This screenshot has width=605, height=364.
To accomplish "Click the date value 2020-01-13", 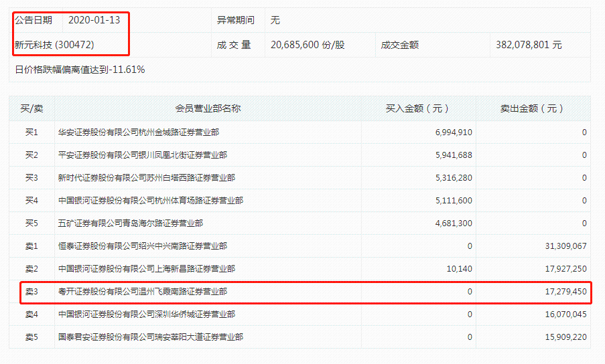I will click(x=94, y=20).
